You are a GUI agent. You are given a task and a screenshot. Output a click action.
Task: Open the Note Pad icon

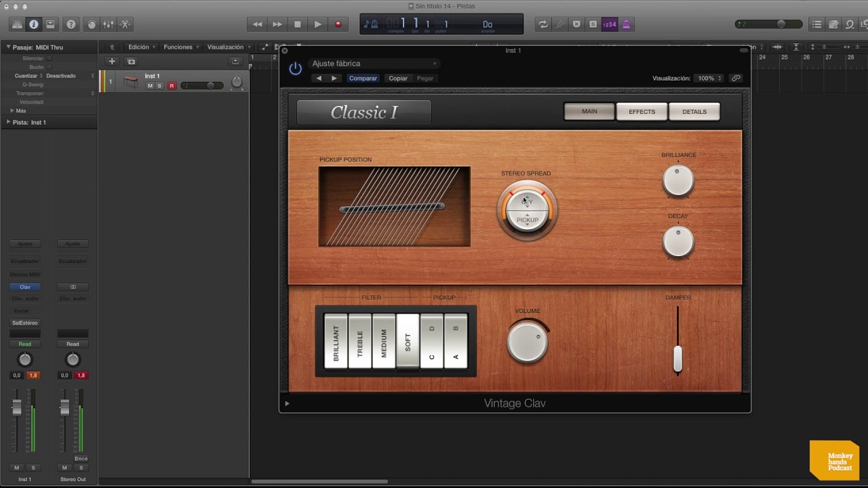833,24
